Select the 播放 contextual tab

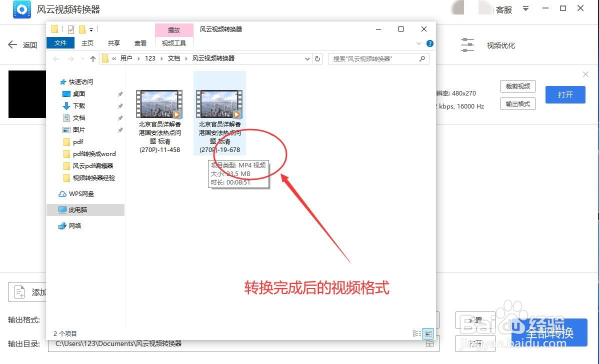[x=174, y=30]
